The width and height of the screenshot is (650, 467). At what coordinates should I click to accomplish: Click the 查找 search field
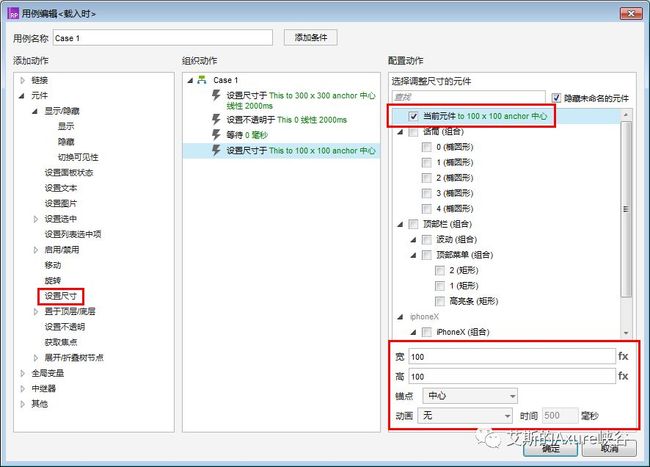[468, 97]
